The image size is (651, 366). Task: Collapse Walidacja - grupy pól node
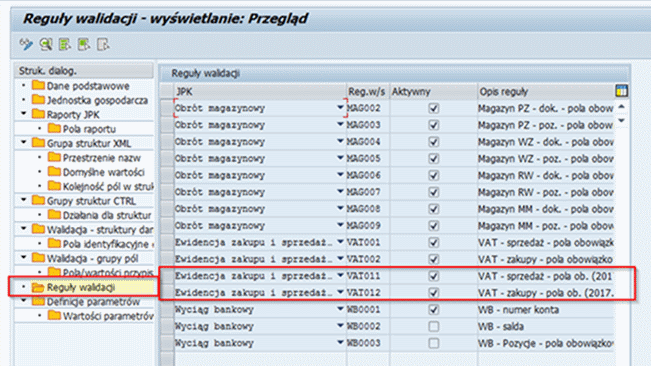click(x=24, y=257)
